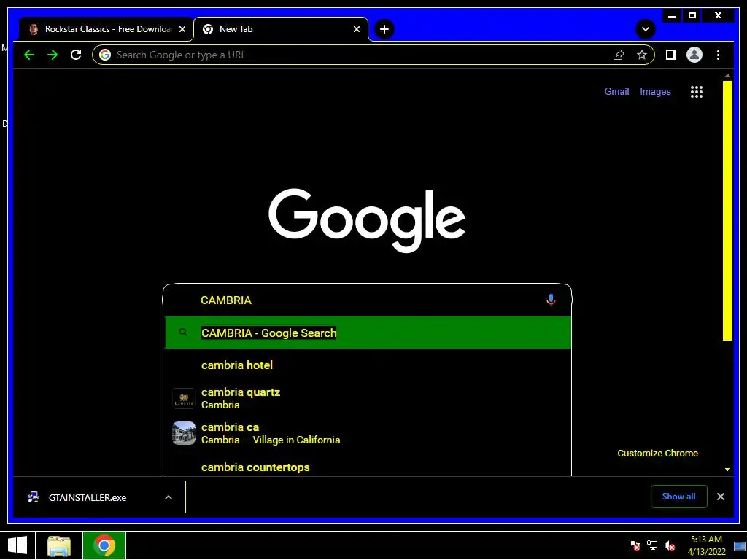This screenshot has height=560, width=747.
Task: Close the Rockstar Classics tab
Action: (x=182, y=29)
